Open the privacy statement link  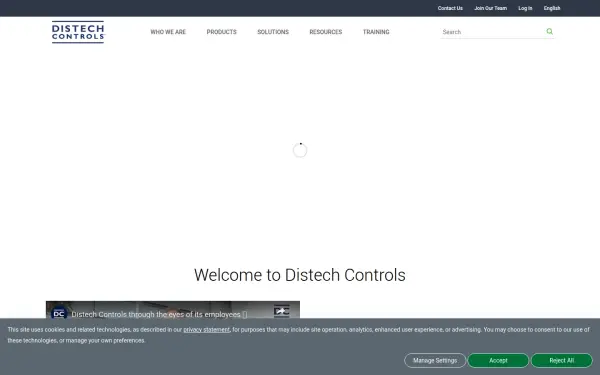[207, 329]
